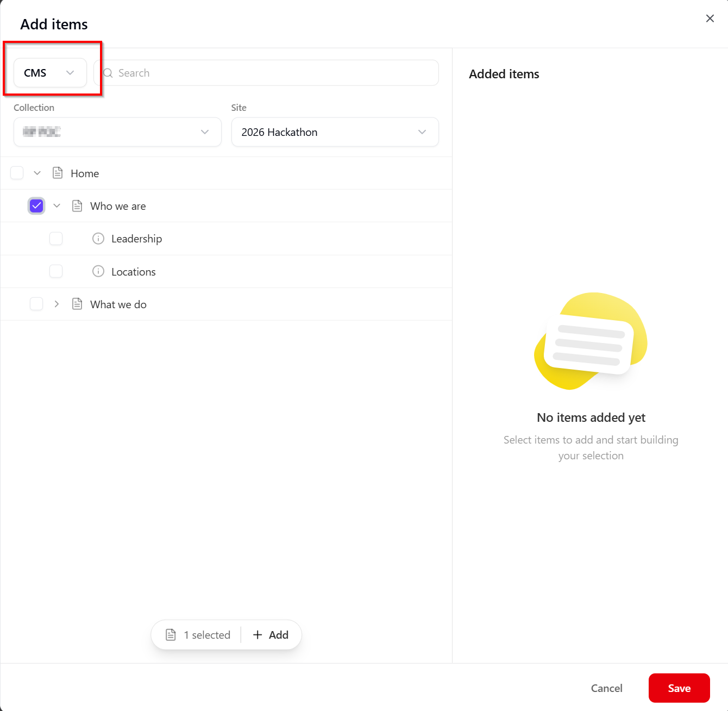Open the Collection dropdown
The height and width of the screenshot is (711, 728).
tap(117, 132)
